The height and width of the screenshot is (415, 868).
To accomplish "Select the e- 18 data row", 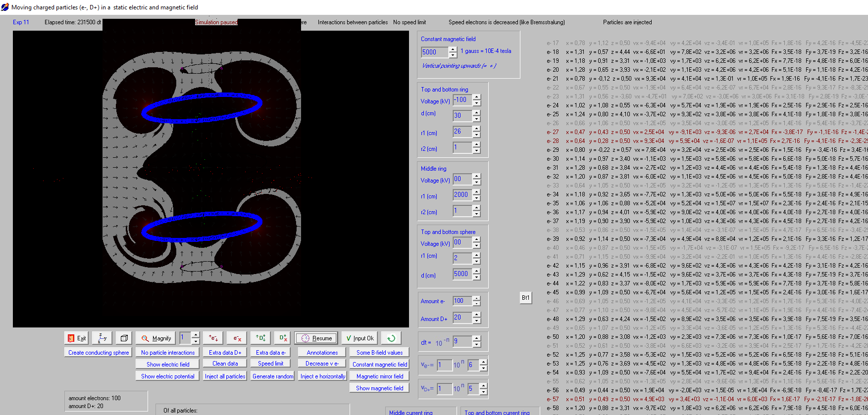I will pyautogui.click(x=707, y=52).
